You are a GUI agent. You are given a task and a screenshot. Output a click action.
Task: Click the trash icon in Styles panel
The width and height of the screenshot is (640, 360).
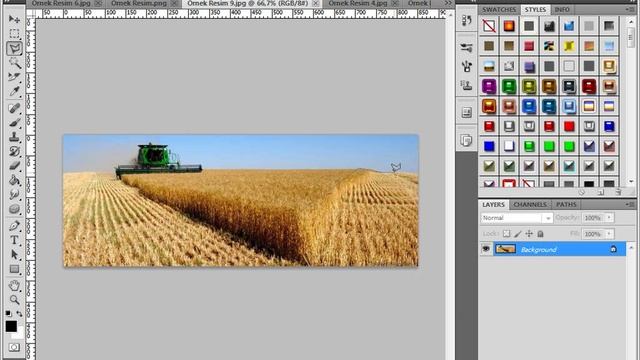click(x=618, y=192)
